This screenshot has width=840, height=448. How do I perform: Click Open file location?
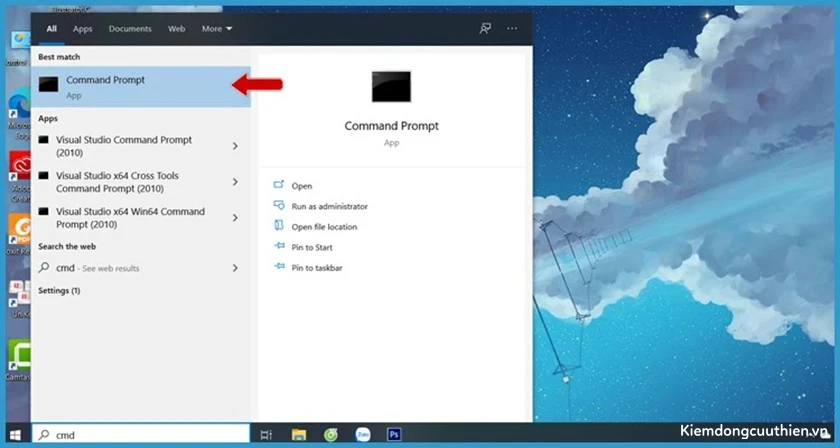pyautogui.click(x=324, y=227)
